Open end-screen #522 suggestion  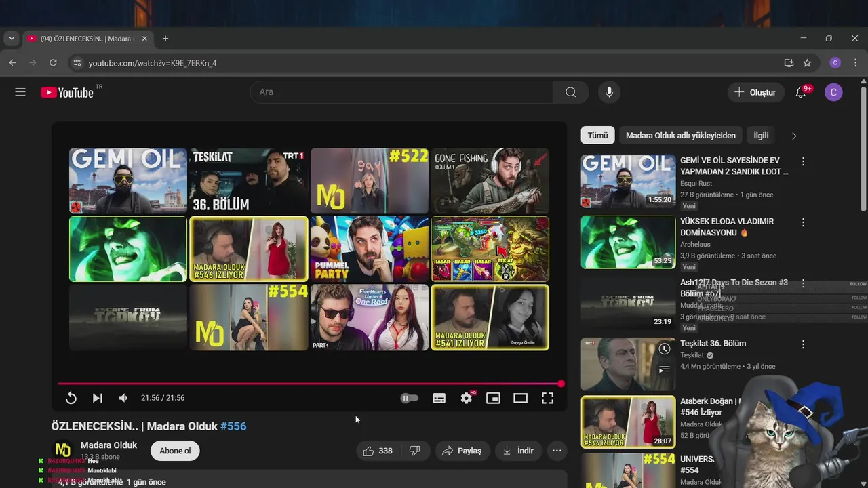click(x=370, y=181)
